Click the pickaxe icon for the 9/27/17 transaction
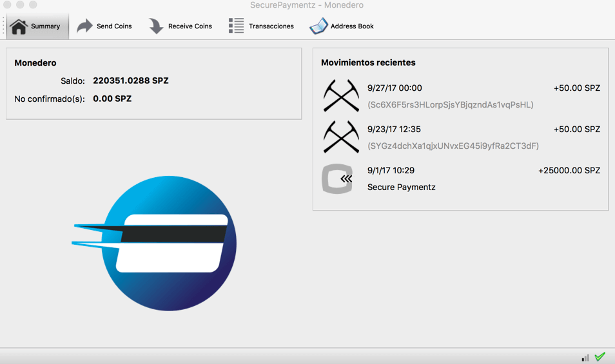 coord(341,95)
